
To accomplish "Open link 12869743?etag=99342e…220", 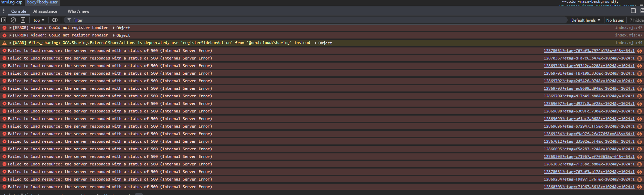I will (589, 66).
